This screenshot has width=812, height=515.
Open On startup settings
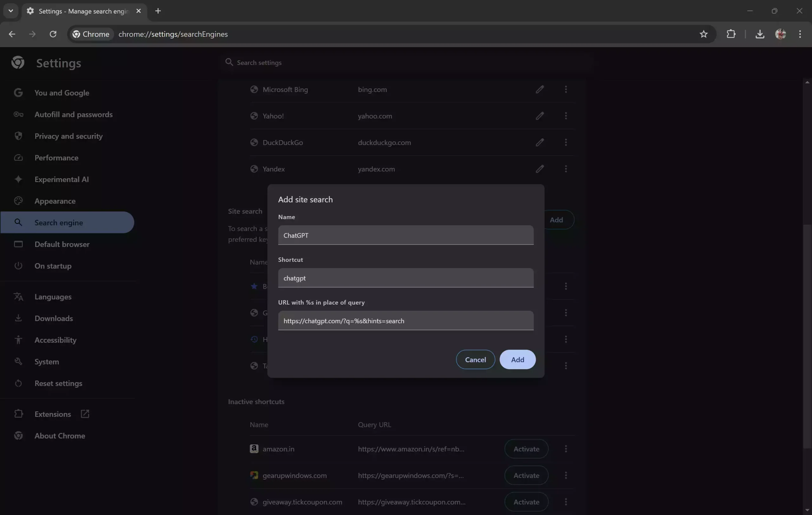pos(68,266)
